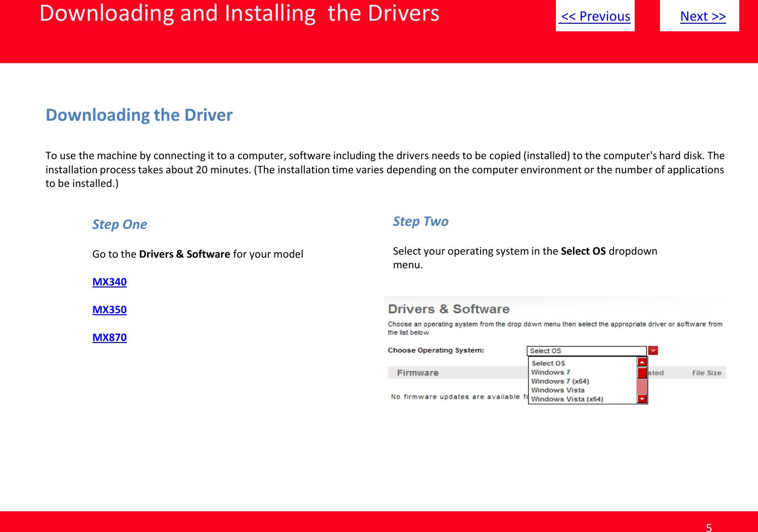Click the OS list scrollbar thumb
This screenshot has height=532, width=758.
(642, 373)
